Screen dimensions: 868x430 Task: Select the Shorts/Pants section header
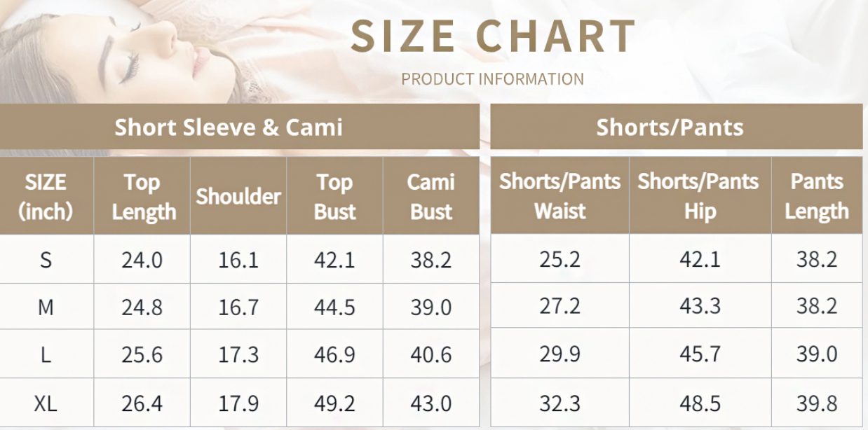670,127
